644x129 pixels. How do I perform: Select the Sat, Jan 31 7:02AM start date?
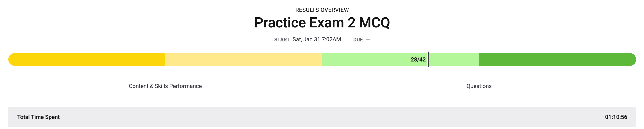click(316, 39)
